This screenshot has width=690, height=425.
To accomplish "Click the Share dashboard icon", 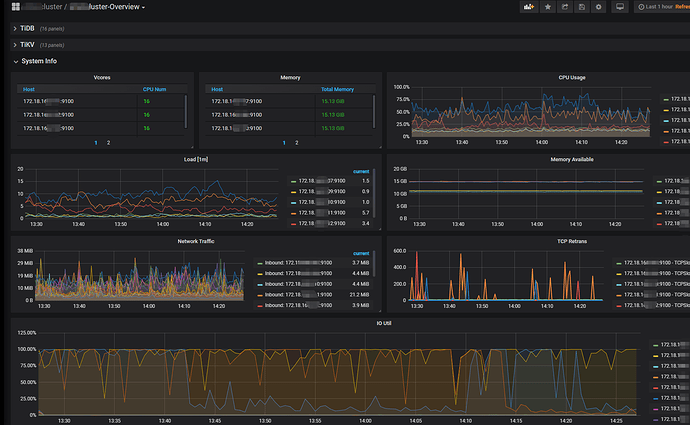I will (x=565, y=7).
